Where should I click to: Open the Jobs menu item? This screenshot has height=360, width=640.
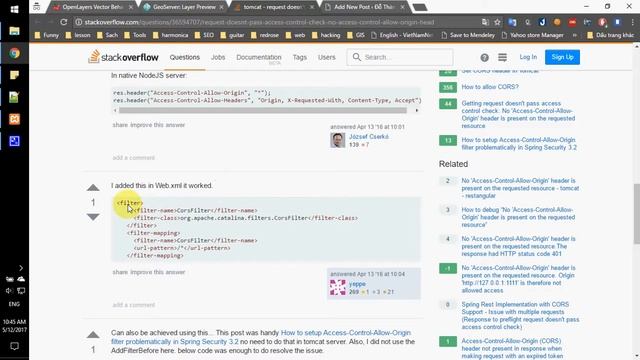tap(218, 57)
